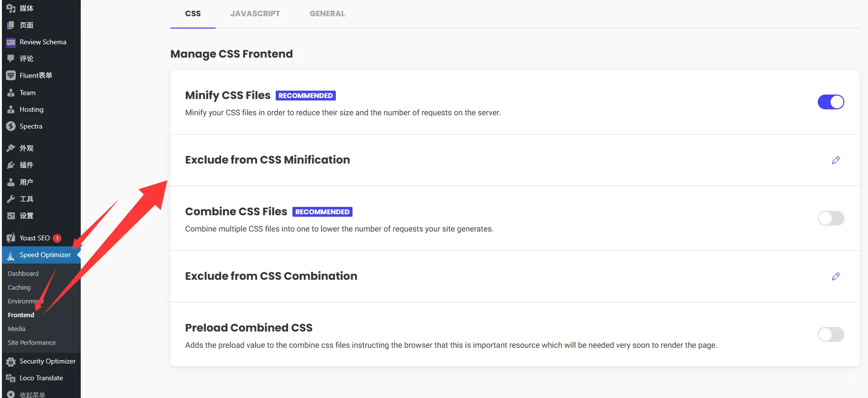The width and height of the screenshot is (868, 398).
Task: Open the Speed Optimizer menu
Action: (x=41, y=255)
